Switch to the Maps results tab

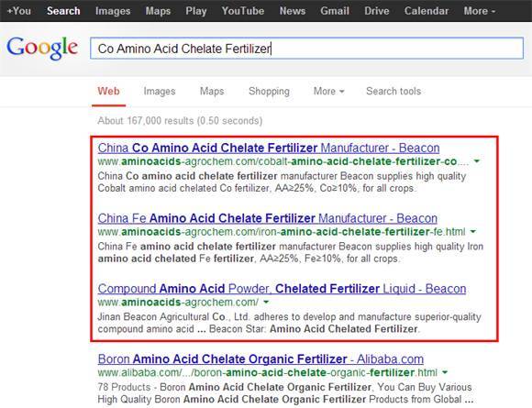212,92
